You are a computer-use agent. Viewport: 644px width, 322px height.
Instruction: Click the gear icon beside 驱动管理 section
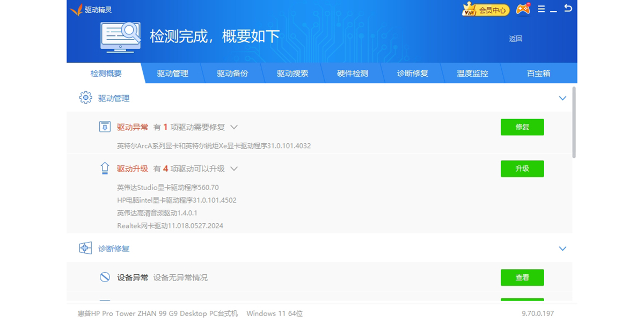[86, 98]
